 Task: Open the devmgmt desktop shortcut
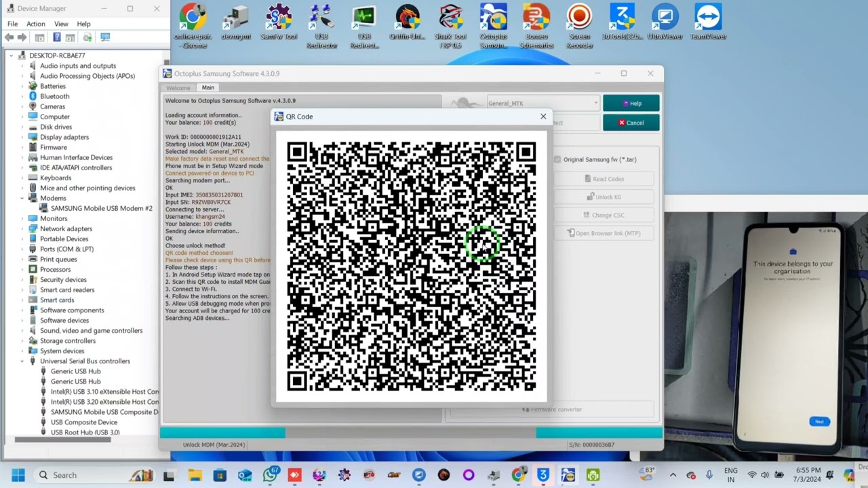(236, 22)
